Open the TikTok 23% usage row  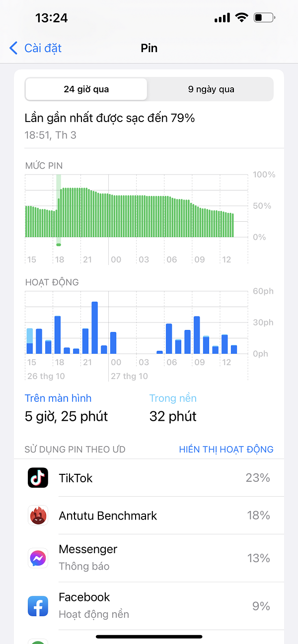[x=149, y=478]
